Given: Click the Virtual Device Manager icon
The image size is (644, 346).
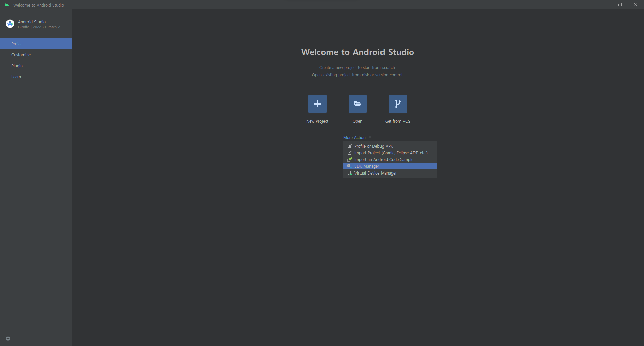Looking at the screenshot, I should [x=349, y=173].
